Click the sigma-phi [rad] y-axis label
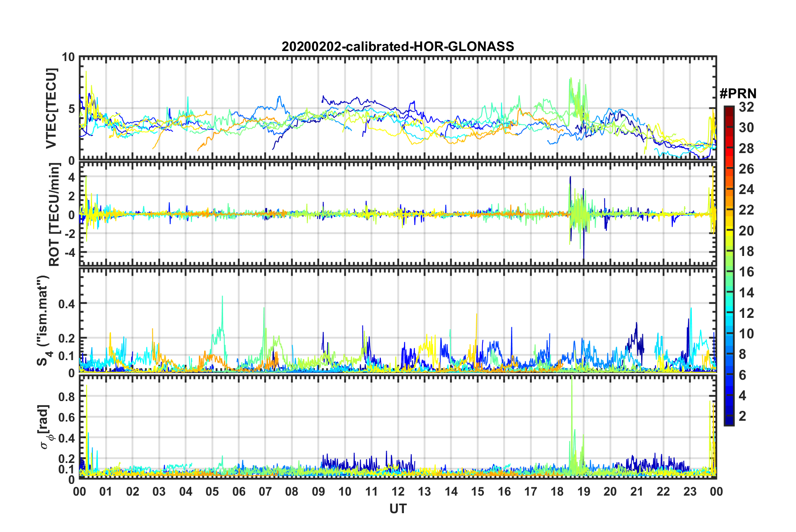This screenshot has width=796, height=532. pos(45,427)
